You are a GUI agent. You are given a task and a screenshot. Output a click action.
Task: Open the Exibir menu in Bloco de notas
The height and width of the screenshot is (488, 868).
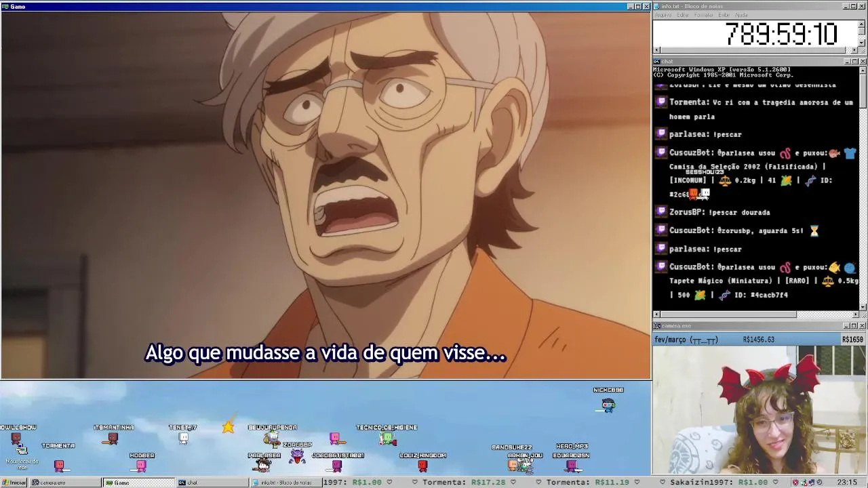point(724,15)
